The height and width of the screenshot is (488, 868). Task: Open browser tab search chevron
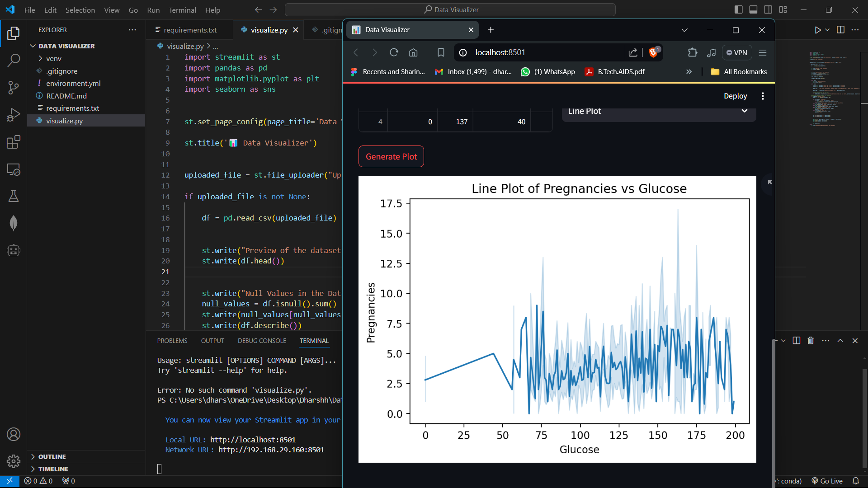pos(684,30)
